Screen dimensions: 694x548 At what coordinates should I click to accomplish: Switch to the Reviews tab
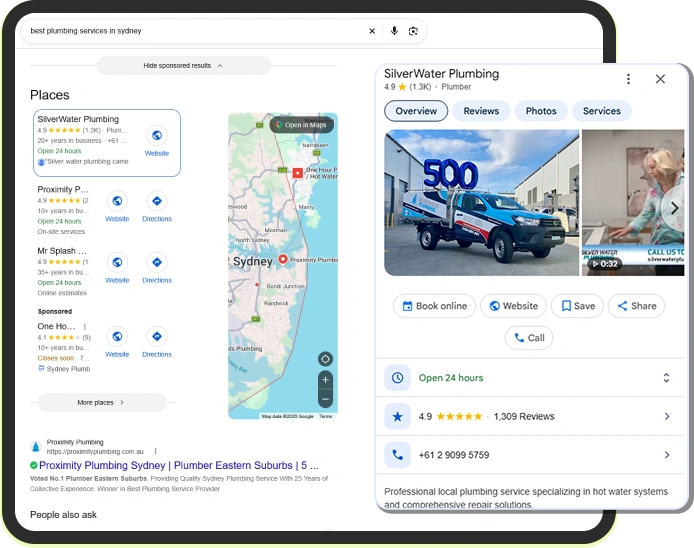point(481,111)
